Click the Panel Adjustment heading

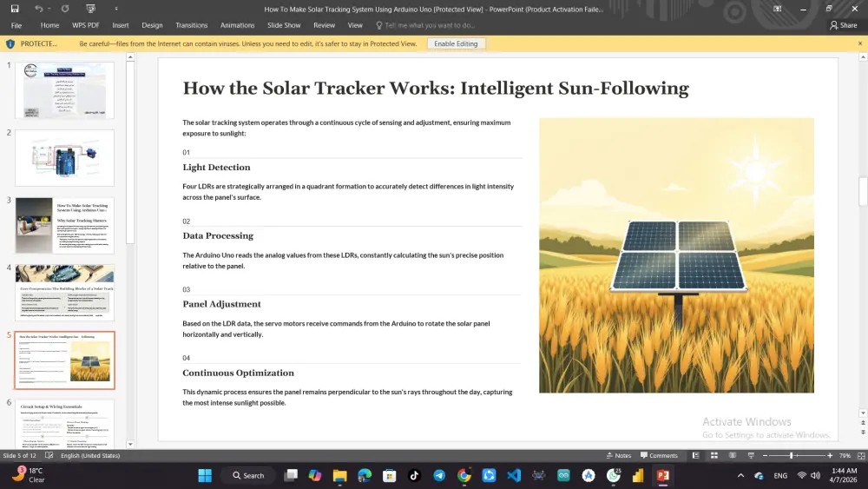[x=221, y=304]
